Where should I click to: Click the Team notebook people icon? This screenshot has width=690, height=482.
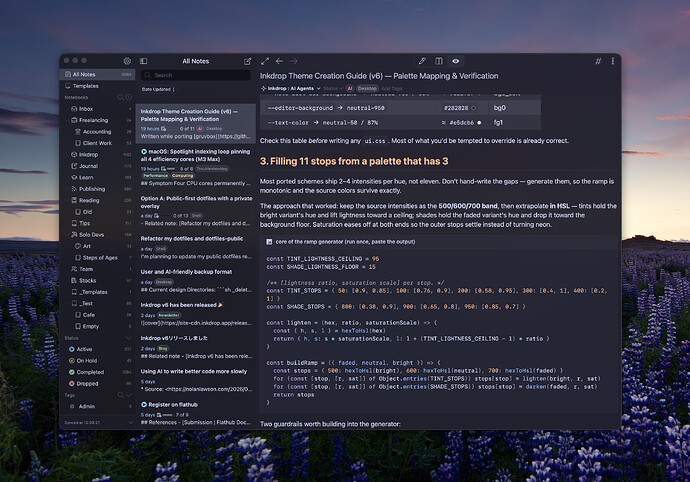point(74,269)
